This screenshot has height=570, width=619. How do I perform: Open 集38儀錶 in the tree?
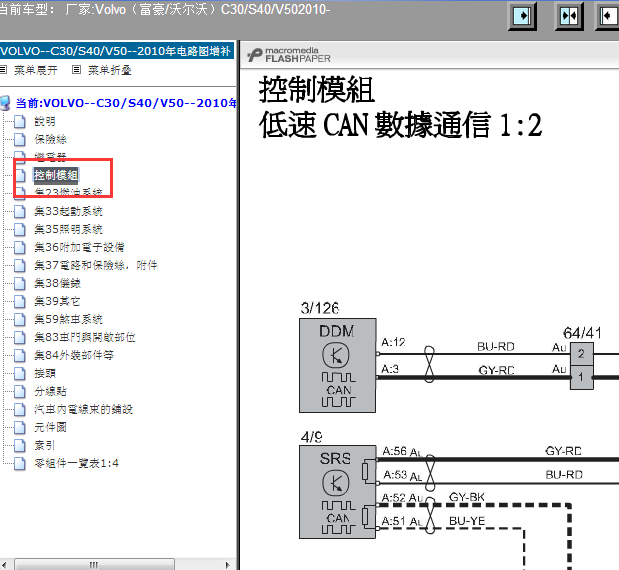[57, 283]
